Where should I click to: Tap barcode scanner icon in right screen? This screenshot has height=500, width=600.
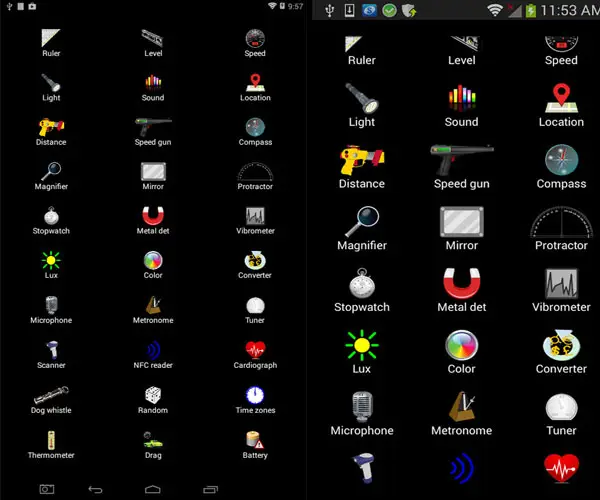click(363, 468)
